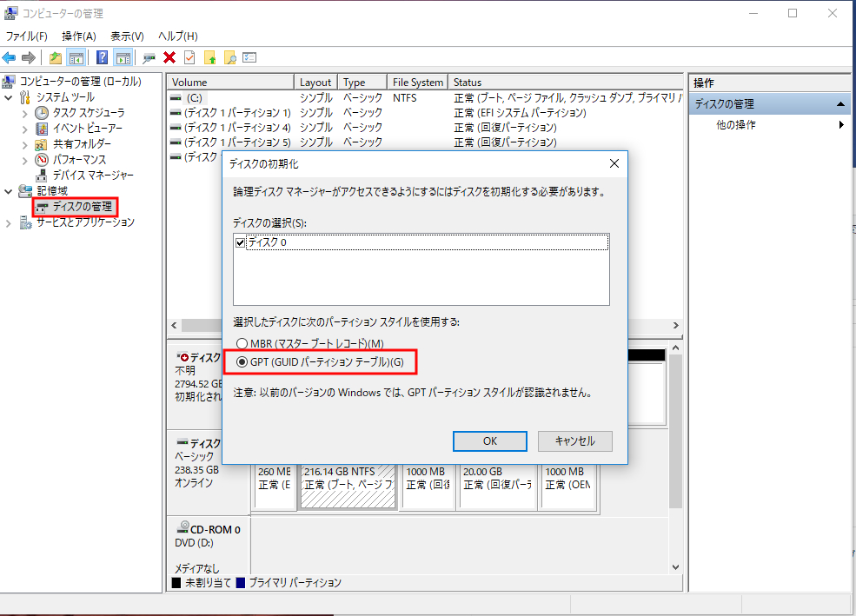Click the Forward arrow in the toolbar
The image size is (856, 616).
coord(29,57)
